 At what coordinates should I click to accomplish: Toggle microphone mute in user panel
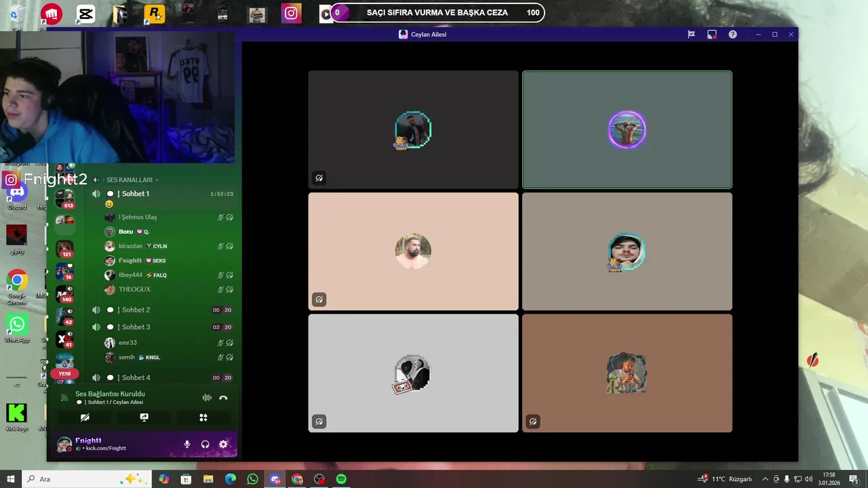[x=187, y=445]
